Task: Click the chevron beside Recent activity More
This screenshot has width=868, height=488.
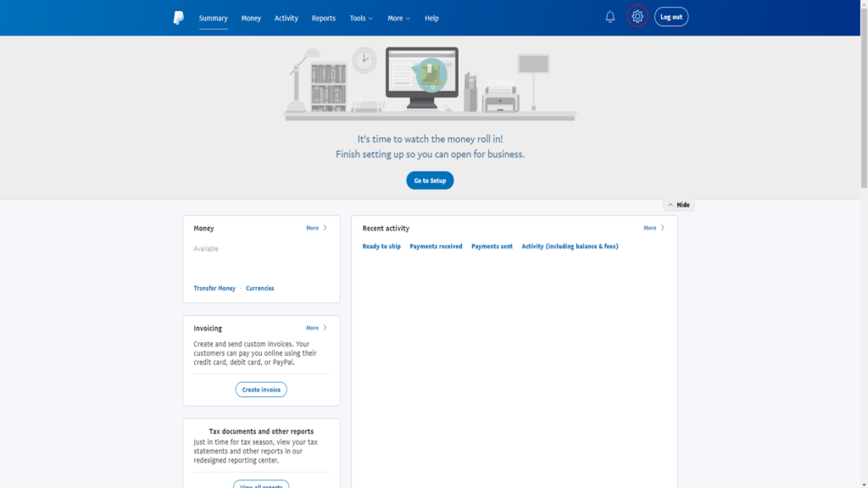Action: (663, 228)
